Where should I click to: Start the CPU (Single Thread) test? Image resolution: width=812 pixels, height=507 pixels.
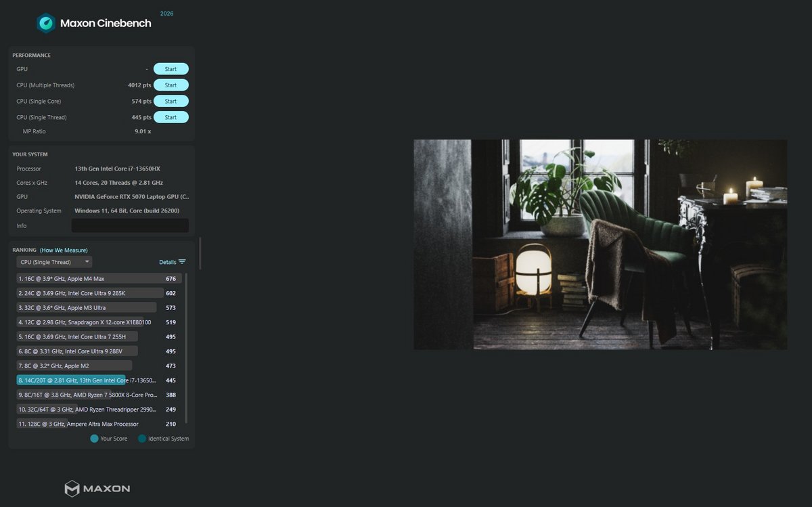171,118
